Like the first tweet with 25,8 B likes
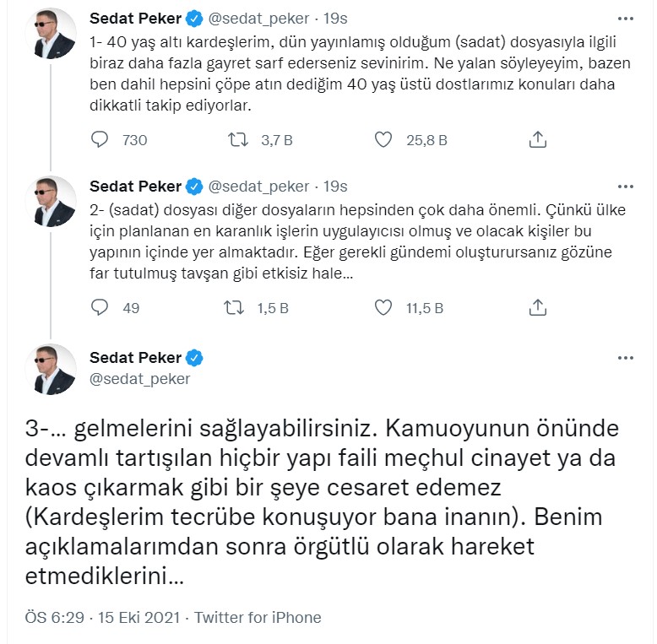 coord(384,140)
